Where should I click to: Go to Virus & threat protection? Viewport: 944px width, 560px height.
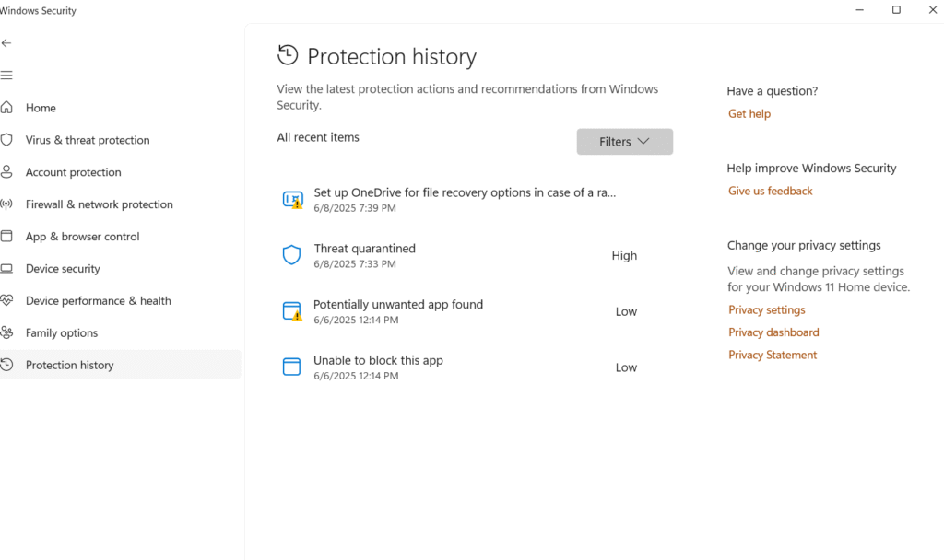coord(88,140)
